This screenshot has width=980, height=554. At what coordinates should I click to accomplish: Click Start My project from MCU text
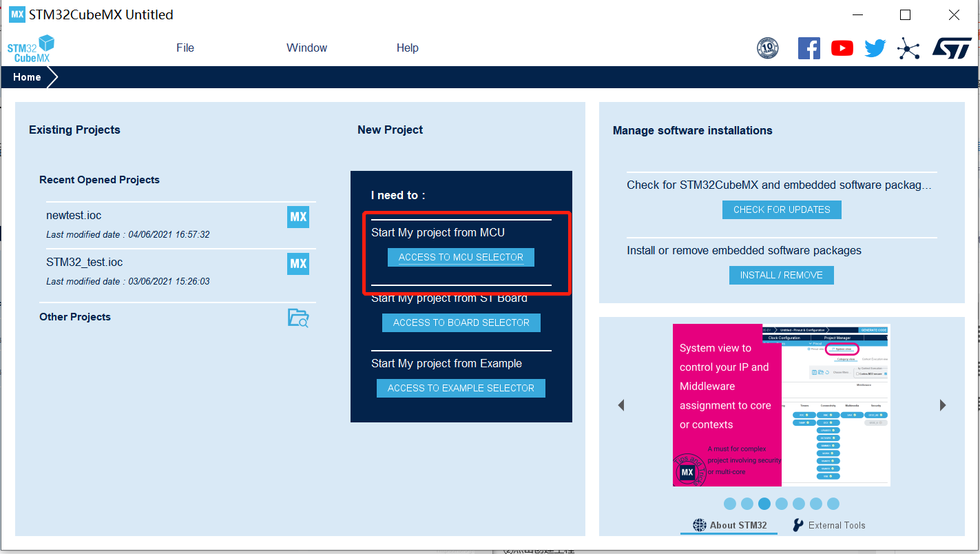[x=438, y=233]
